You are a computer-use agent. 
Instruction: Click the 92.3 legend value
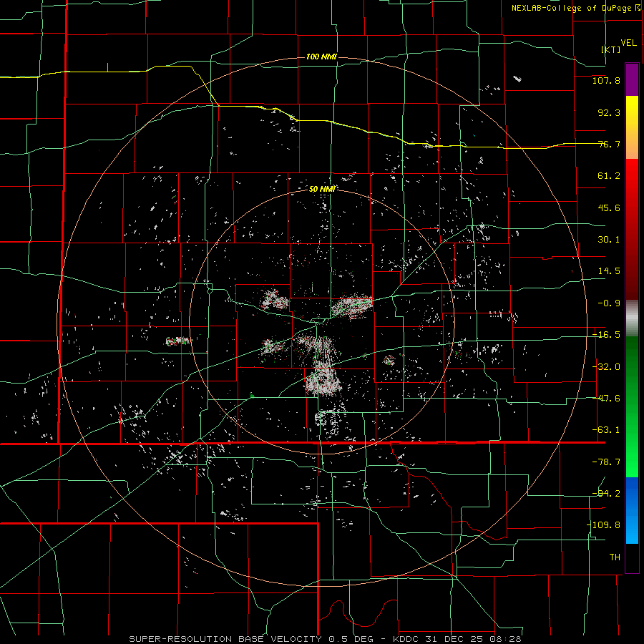pyautogui.click(x=609, y=112)
